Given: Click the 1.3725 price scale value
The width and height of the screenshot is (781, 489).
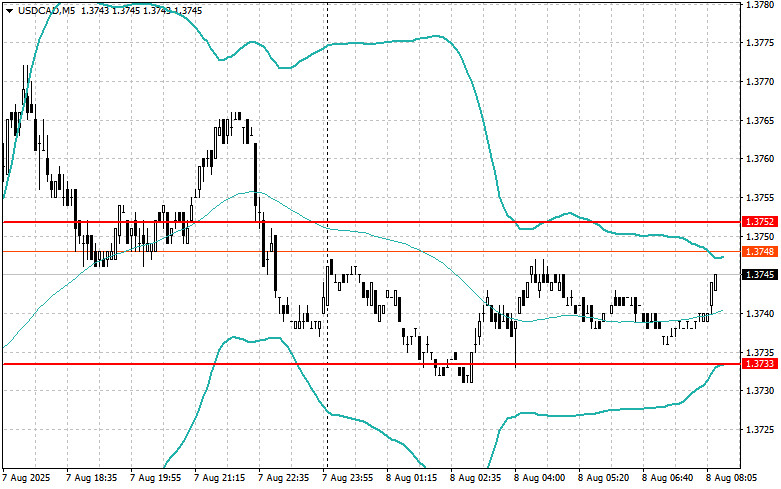Looking at the screenshot, I should point(760,429).
